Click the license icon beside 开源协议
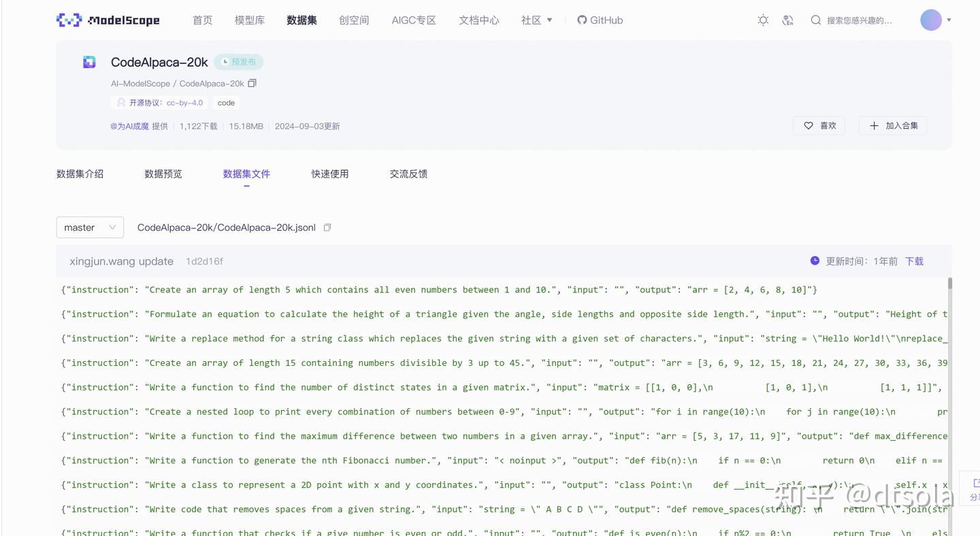This screenshot has width=980, height=536. click(x=121, y=103)
